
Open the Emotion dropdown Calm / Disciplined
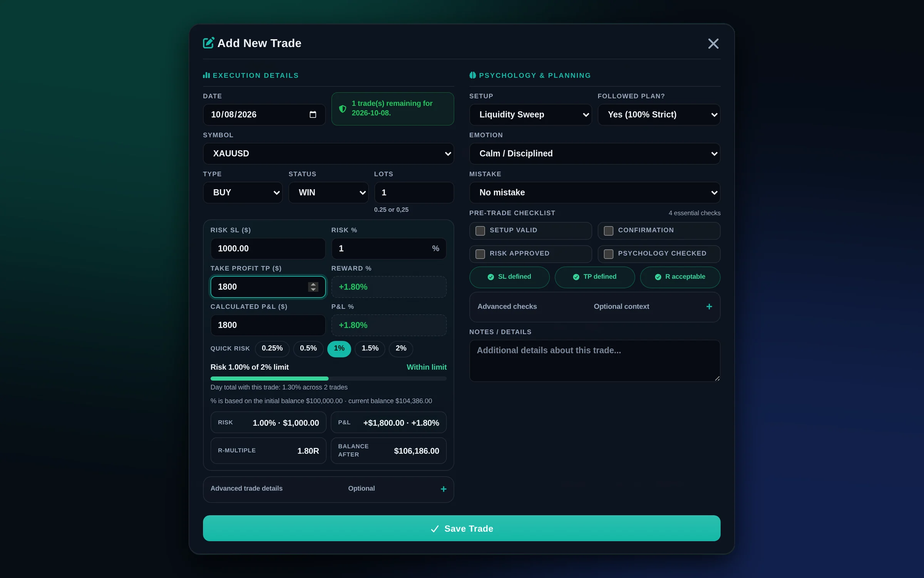[594, 153]
